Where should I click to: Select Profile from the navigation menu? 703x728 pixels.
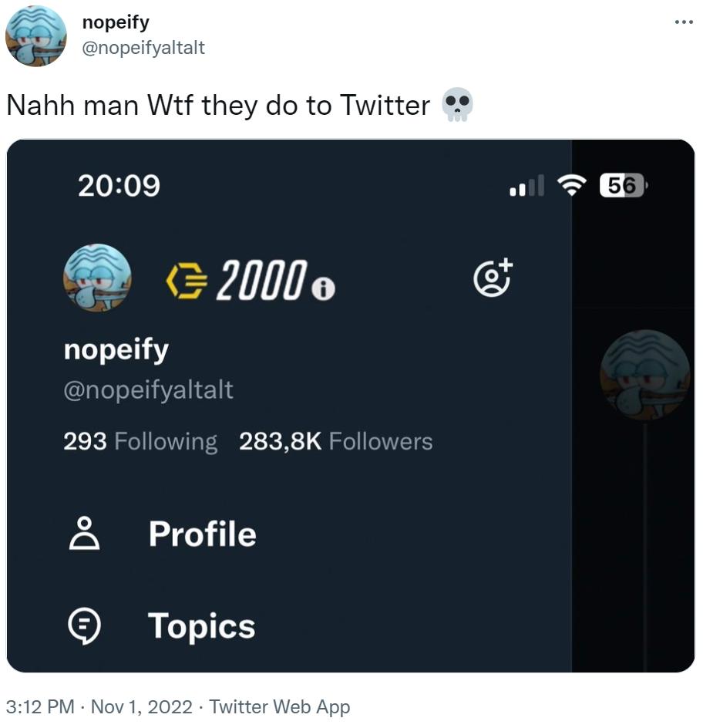201,533
